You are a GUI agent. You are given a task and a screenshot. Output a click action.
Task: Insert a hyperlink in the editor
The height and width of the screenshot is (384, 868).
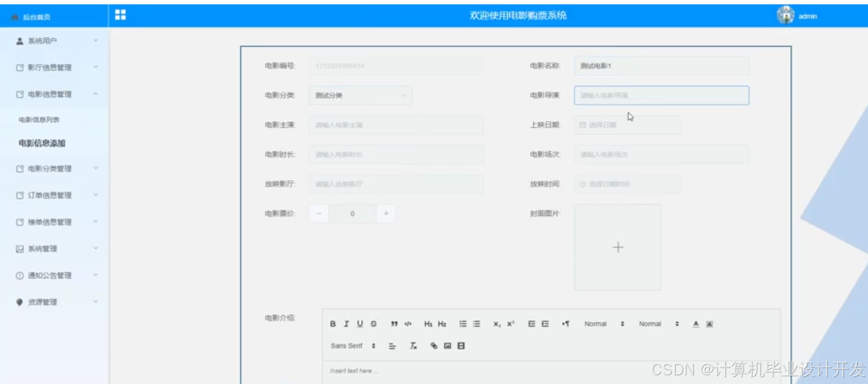[434, 346]
